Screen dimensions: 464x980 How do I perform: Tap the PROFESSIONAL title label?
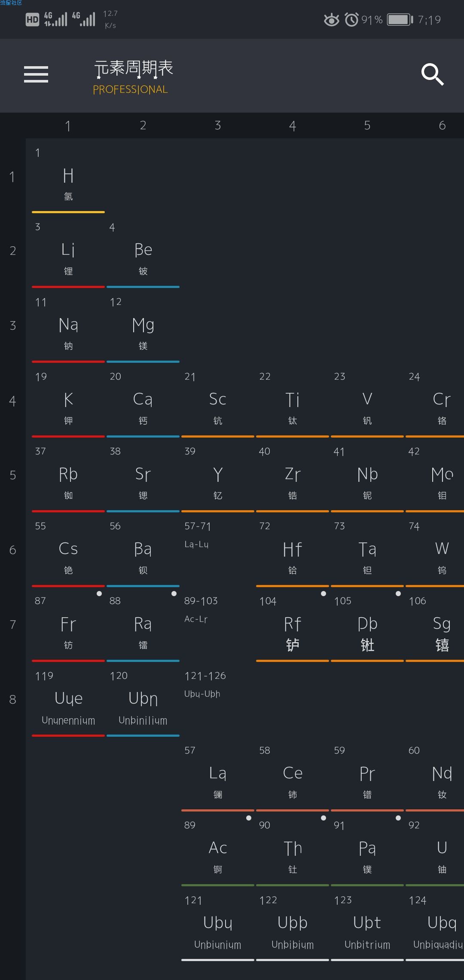pyautogui.click(x=130, y=89)
